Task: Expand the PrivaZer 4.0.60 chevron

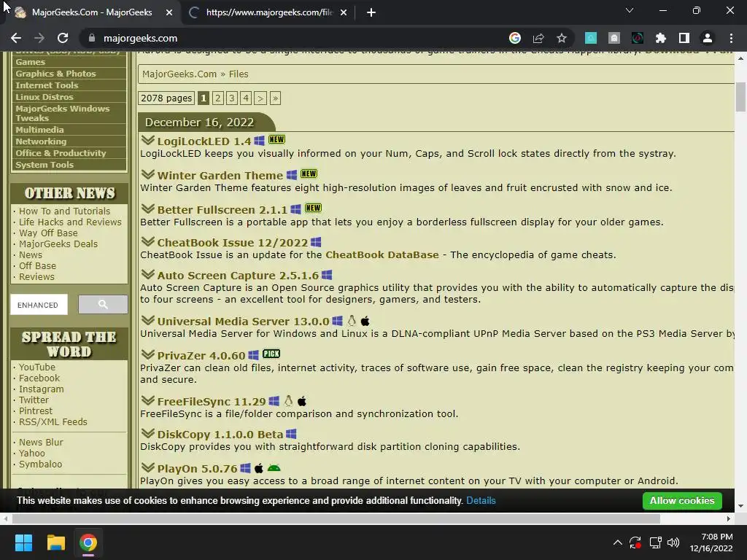Action: tap(147, 354)
